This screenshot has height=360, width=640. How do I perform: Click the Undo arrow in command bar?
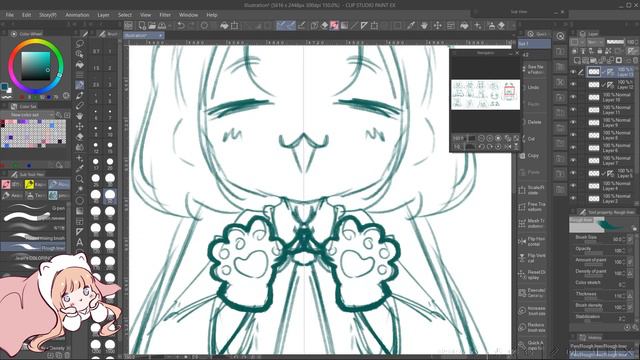[x=181, y=26]
